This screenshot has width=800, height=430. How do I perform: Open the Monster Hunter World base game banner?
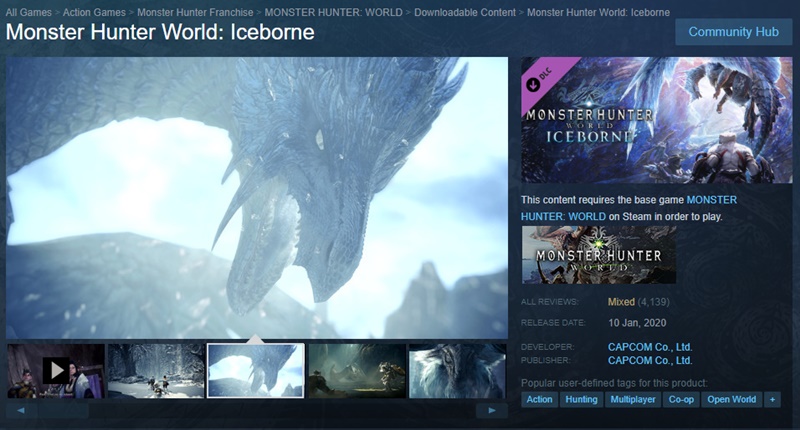coord(598,255)
